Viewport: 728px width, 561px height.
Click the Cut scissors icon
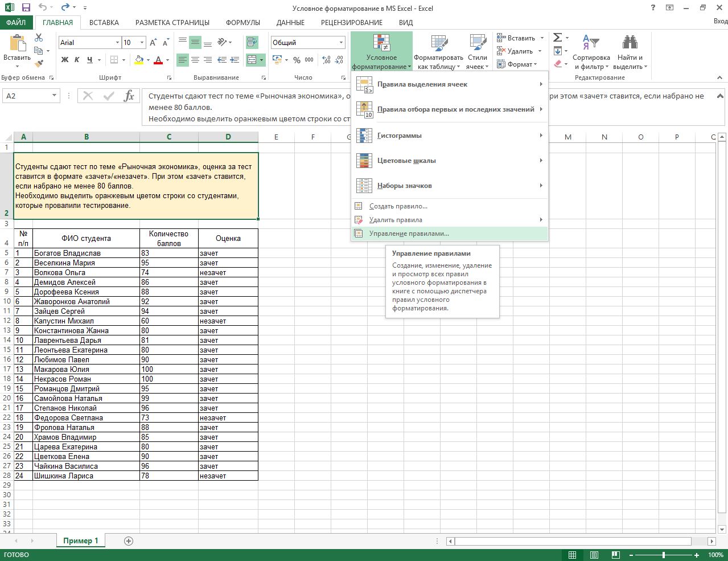(39, 38)
